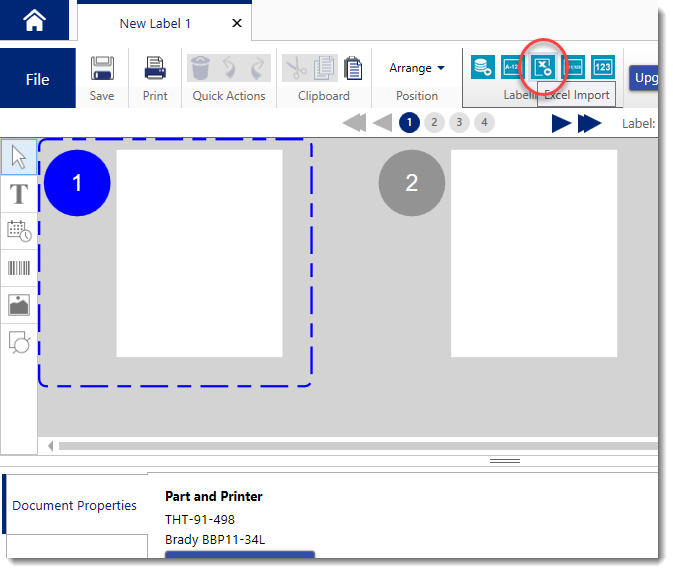The width and height of the screenshot is (673, 573).
Task: Open the File menu
Action: [x=37, y=79]
